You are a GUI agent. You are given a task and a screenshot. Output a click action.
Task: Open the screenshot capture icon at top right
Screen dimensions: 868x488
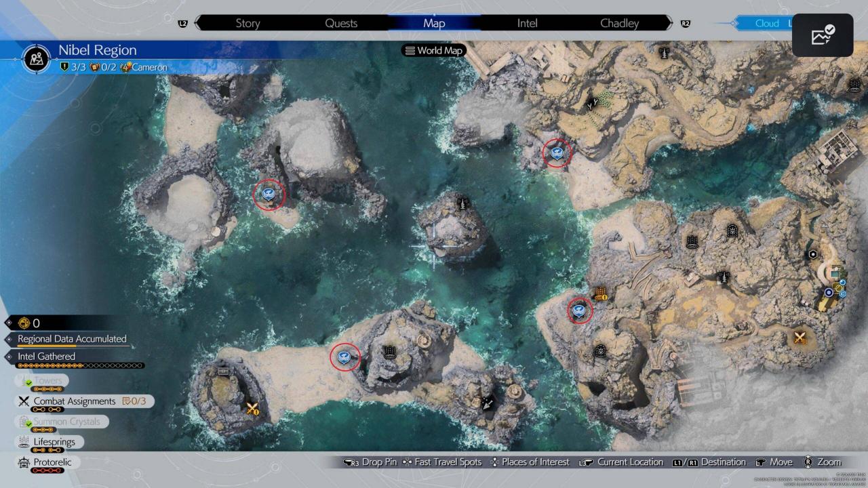click(x=823, y=35)
